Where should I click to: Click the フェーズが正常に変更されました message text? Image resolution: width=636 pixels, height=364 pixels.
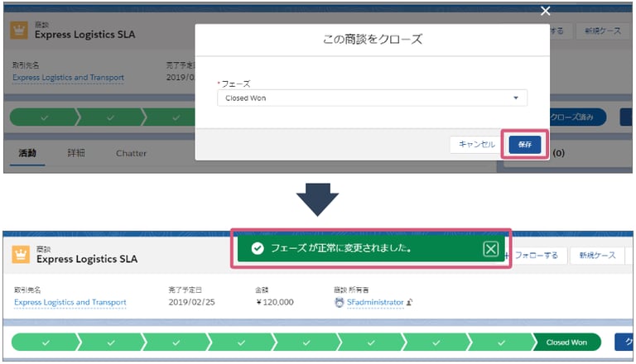point(341,248)
